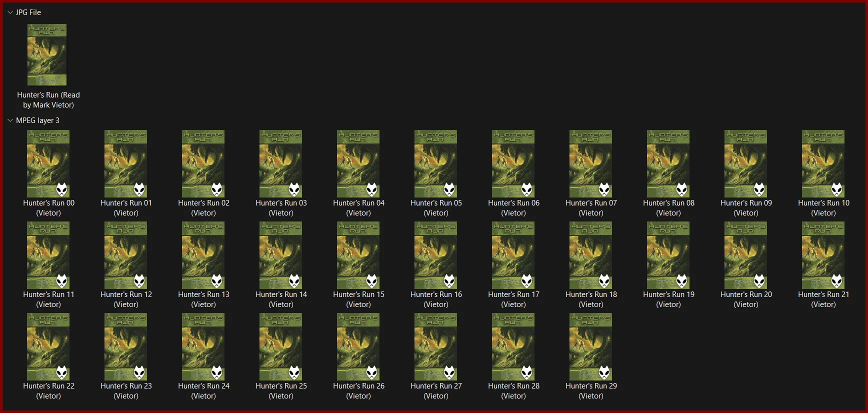Select the Hunter's Run 13 (Vietor) audio file icon
Image resolution: width=868 pixels, height=413 pixels.
(203, 255)
